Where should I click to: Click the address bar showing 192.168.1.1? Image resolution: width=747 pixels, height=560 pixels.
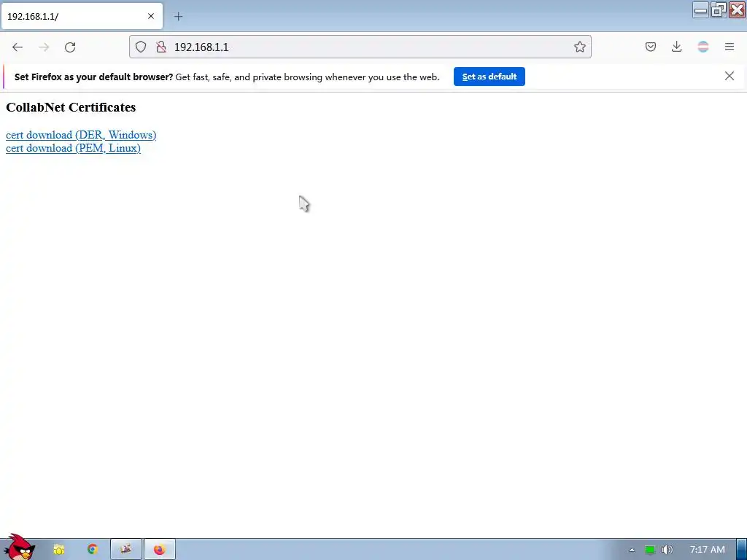pyautogui.click(x=360, y=47)
